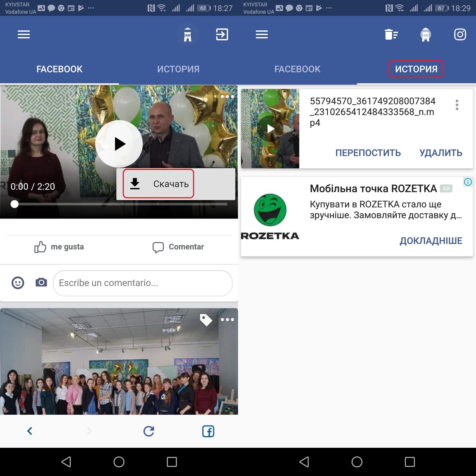Go forward with the greyed right chevron

[89, 431]
